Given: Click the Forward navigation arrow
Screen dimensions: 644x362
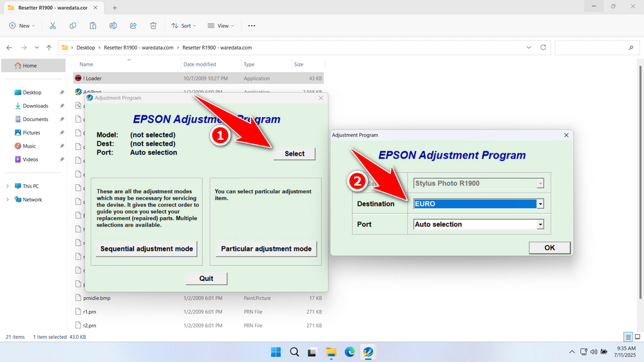Looking at the screenshot, I should point(24,48).
